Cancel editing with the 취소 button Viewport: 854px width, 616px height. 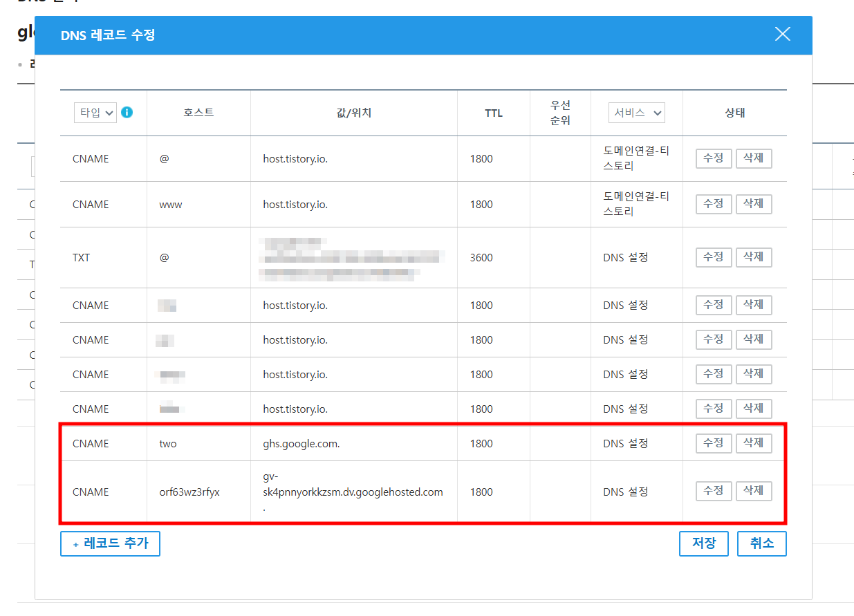coord(762,543)
